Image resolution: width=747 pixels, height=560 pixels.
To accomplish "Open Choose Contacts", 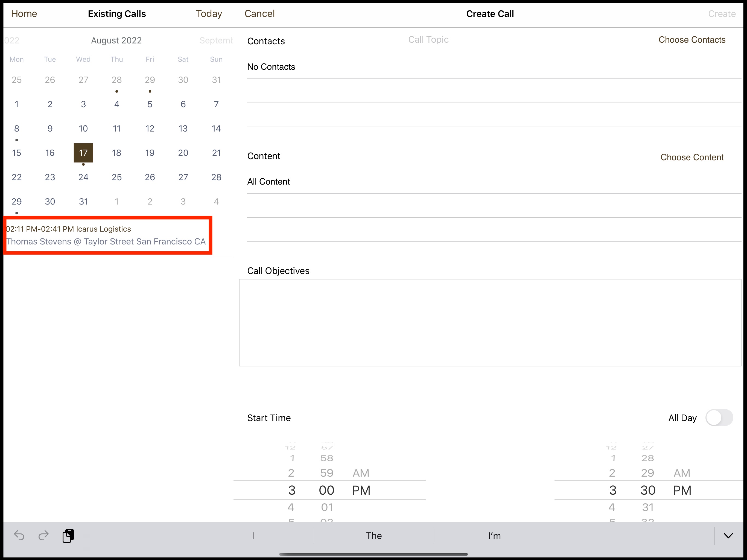I will [x=691, y=40].
